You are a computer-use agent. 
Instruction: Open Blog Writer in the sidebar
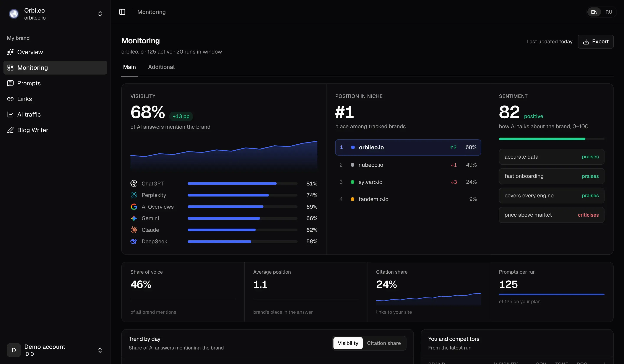[55, 130]
